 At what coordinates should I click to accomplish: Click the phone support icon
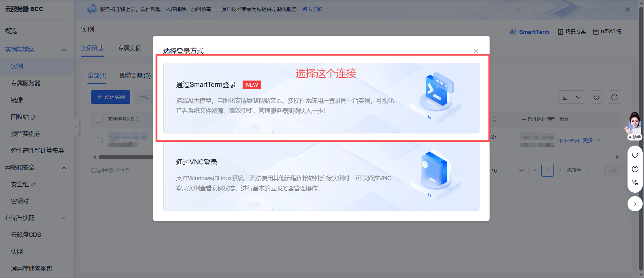click(635, 183)
